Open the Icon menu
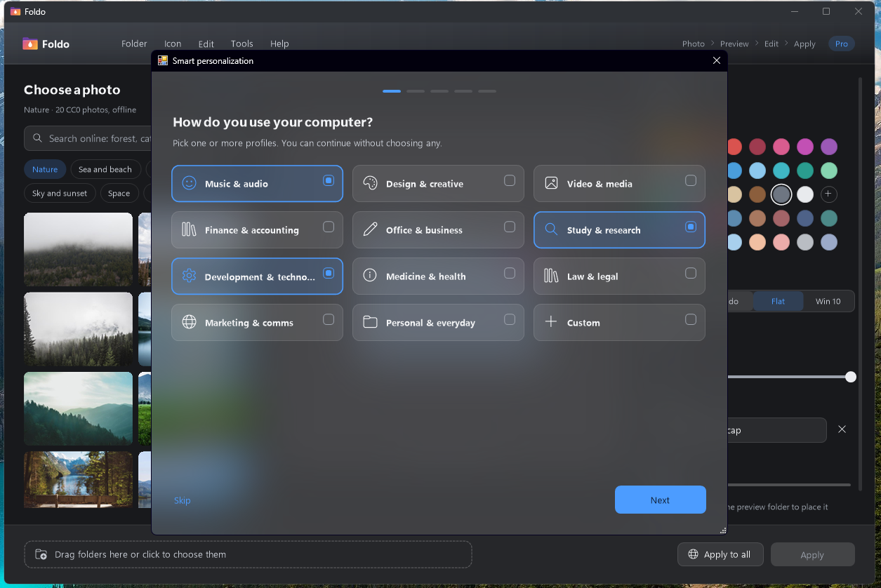Viewport: 881px width, 588px height. coord(173,44)
